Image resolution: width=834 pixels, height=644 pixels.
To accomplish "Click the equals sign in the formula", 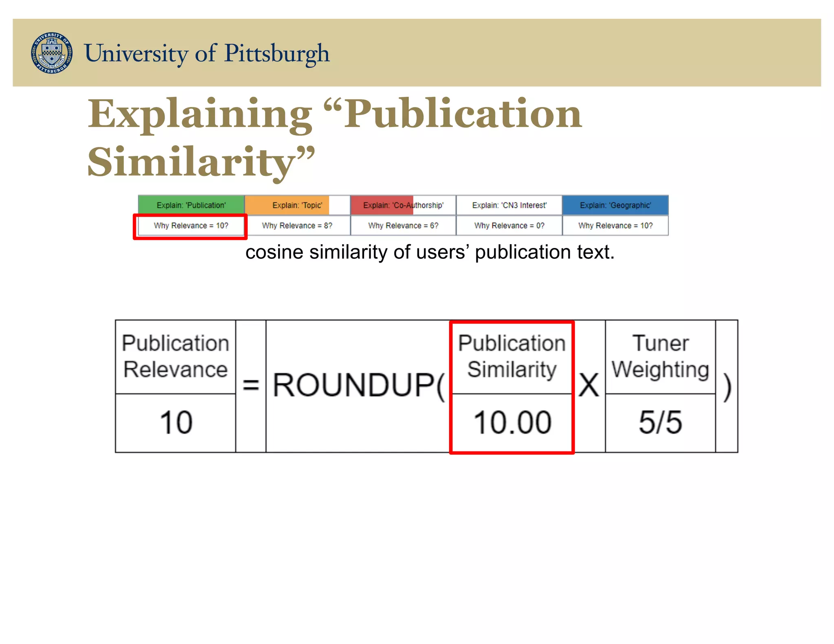I will pos(251,386).
